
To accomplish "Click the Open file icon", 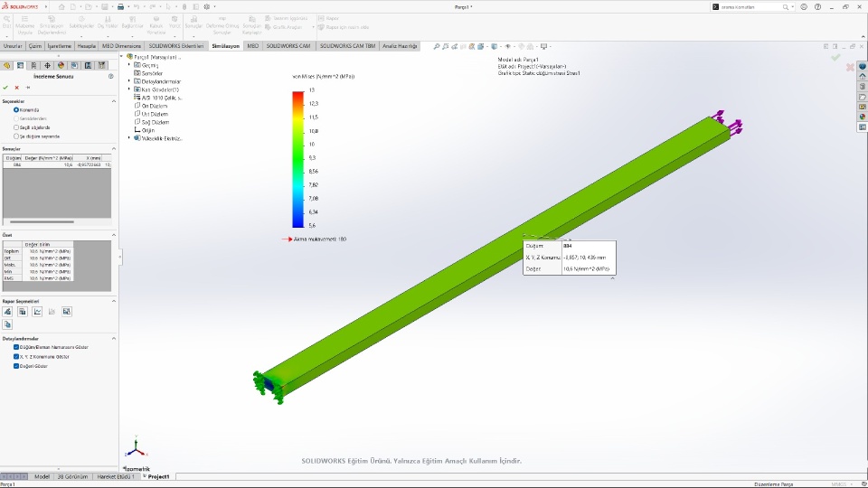I will (x=89, y=7).
